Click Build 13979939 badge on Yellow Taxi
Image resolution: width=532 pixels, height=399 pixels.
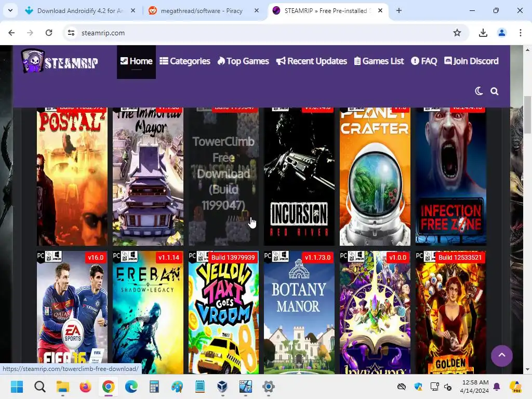[233, 258]
